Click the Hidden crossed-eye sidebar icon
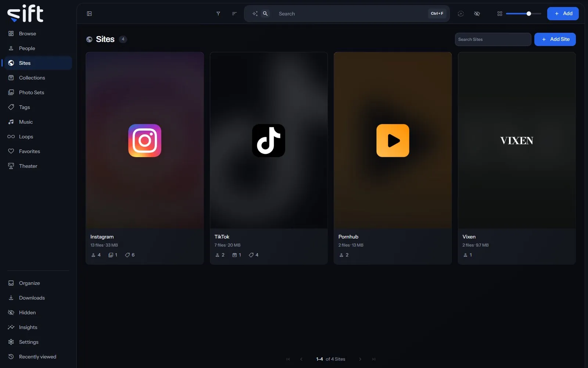The image size is (588, 368). click(11, 312)
